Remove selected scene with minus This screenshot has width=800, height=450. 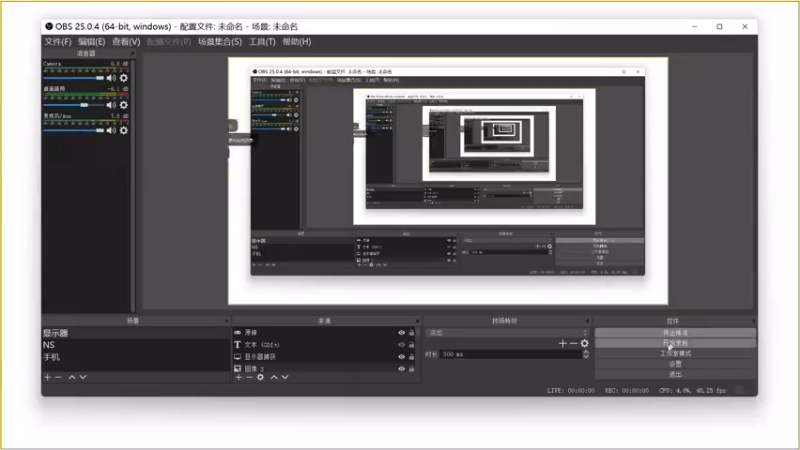coord(58,377)
